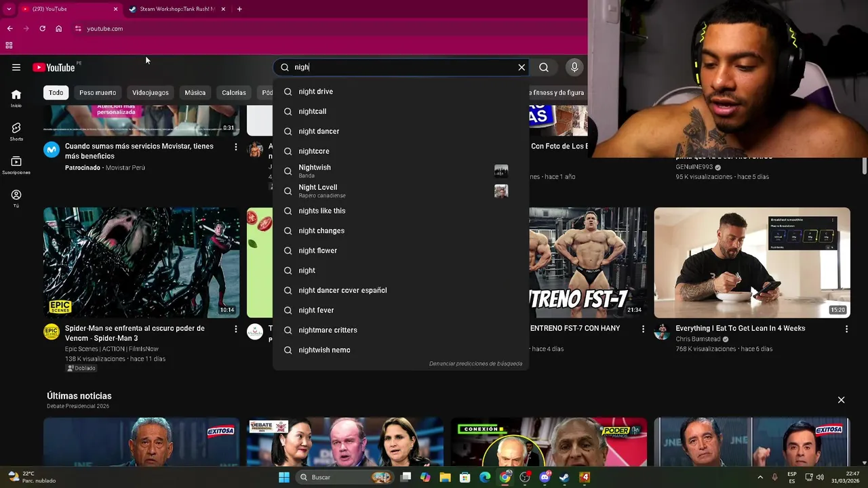Open the first Exitosa news thumbnail

point(141,442)
